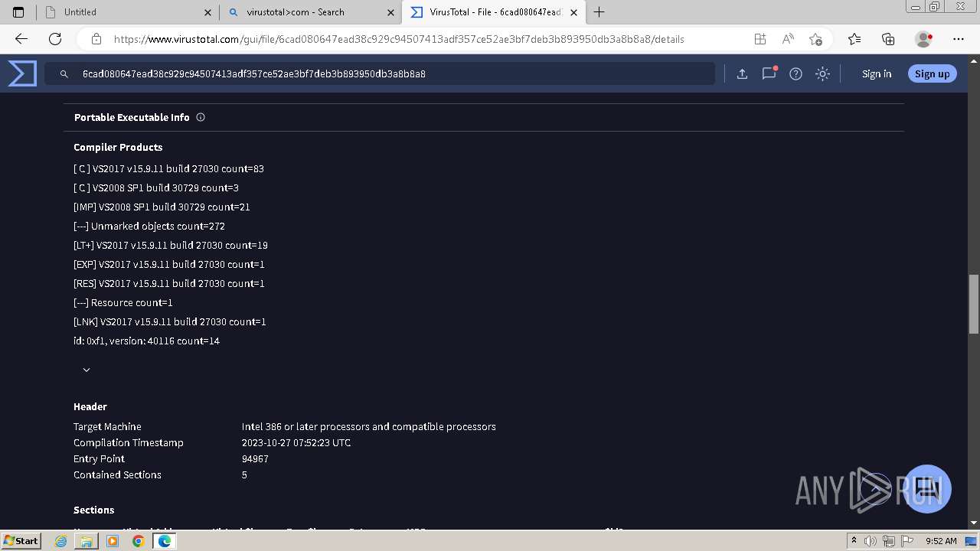
Task: Click the Header heading
Action: tap(90, 406)
